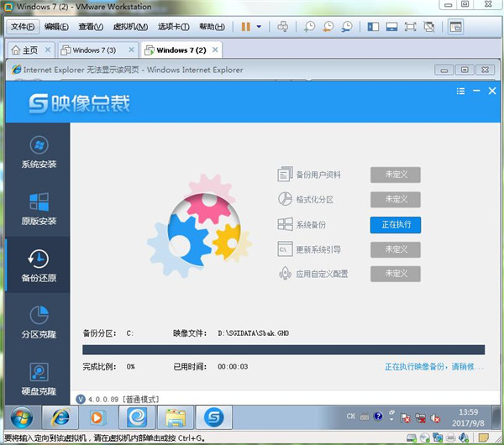
Task: Toggle the VMware library sidebar view
Action: pos(373,27)
